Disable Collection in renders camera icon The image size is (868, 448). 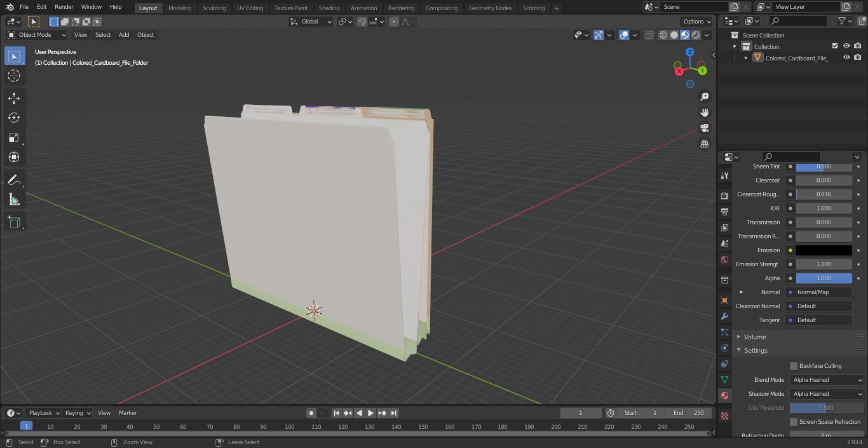[858, 46]
